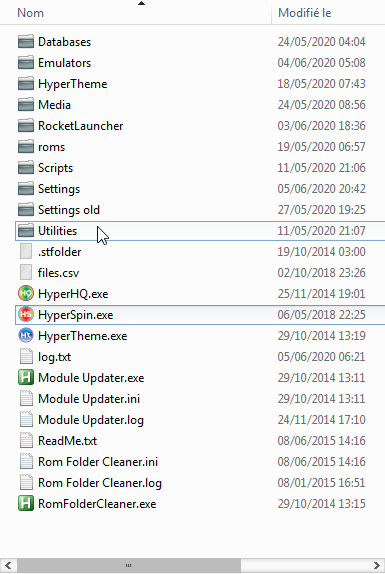Select the .stfolder file name
Image resolution: width=385 pixels, height=574 pixels.
click(60, 252)
